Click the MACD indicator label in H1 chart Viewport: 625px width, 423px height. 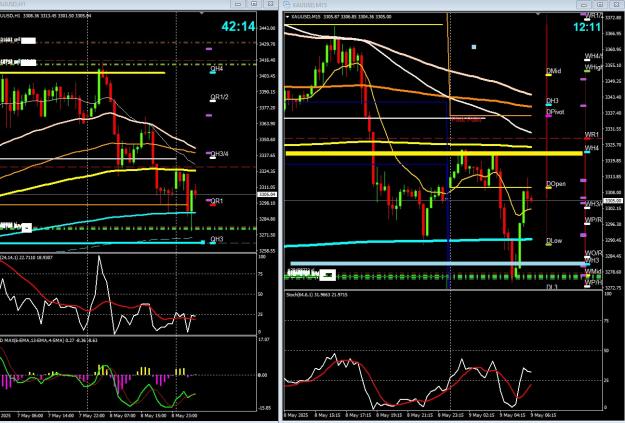(x=49, y=340)
